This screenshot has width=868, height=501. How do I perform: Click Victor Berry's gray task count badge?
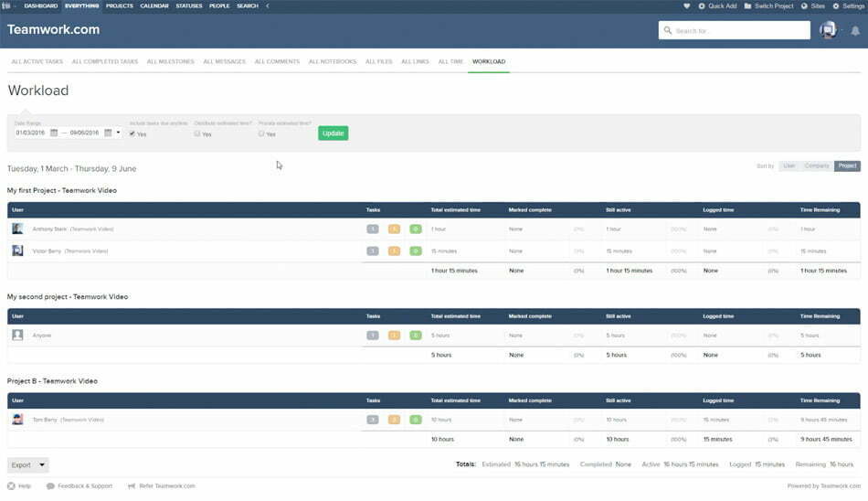tap(373, 251)
